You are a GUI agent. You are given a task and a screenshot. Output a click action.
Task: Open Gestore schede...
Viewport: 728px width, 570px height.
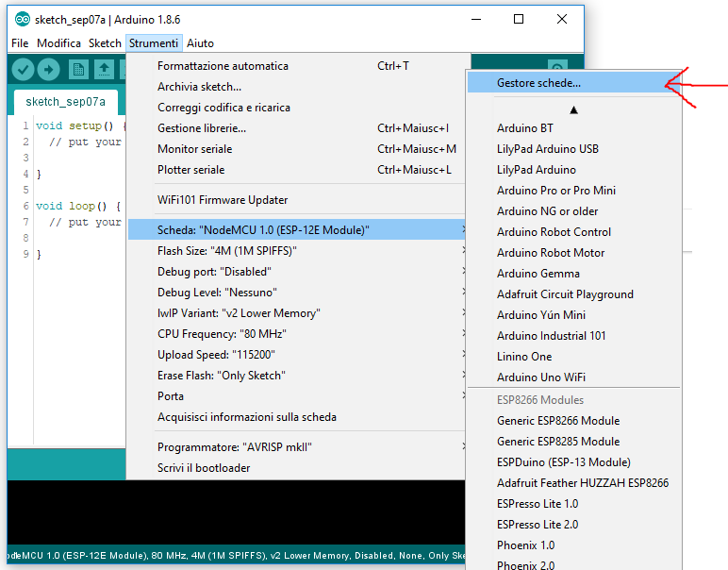pyautogui.click(x=574, y=83)
